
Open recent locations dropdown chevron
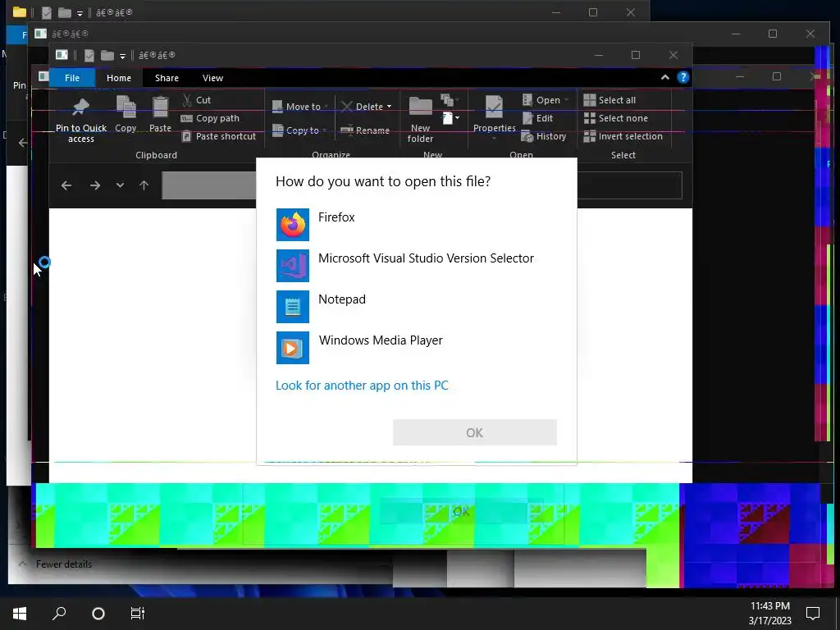120,185
